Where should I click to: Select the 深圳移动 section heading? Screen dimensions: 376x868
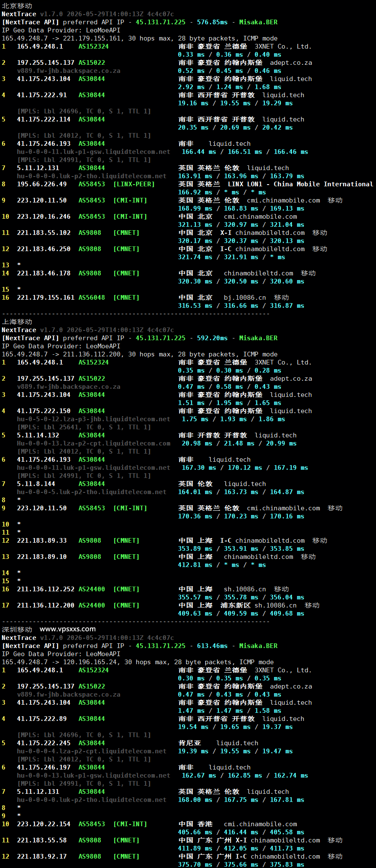(x=17, y=629)
